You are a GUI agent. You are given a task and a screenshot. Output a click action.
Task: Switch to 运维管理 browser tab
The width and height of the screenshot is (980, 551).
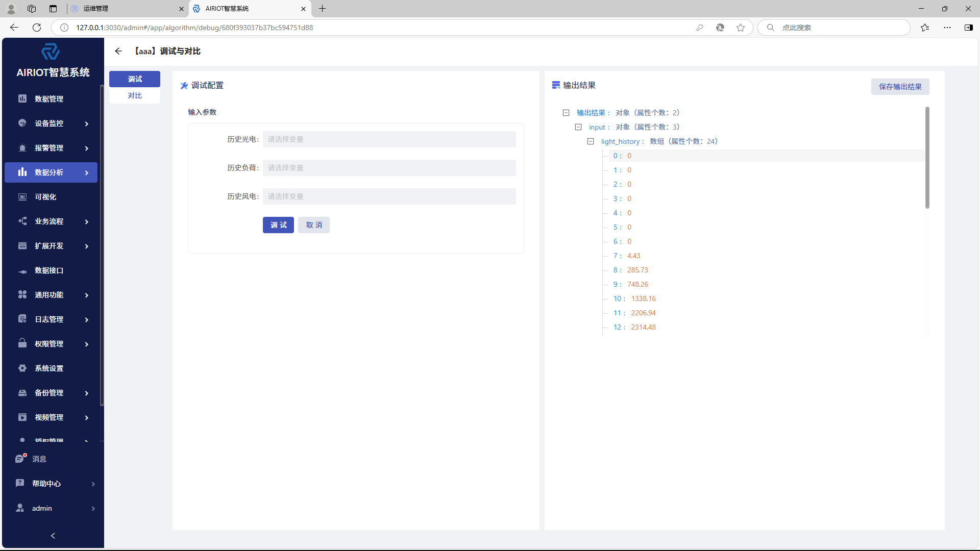122,9
